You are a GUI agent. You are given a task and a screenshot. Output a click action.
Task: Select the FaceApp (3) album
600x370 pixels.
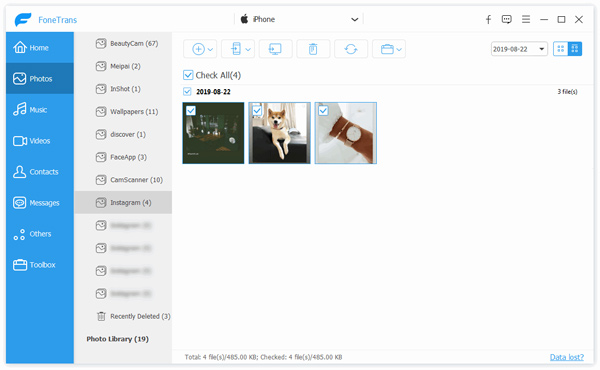[x=124, y=157]
